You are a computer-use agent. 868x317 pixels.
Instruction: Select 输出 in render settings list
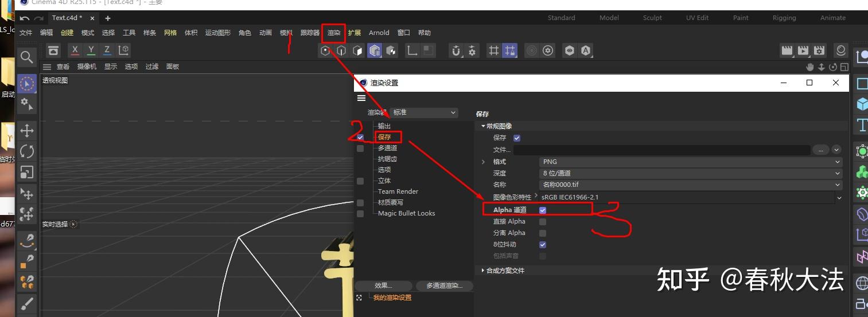[x=384, y=126]
